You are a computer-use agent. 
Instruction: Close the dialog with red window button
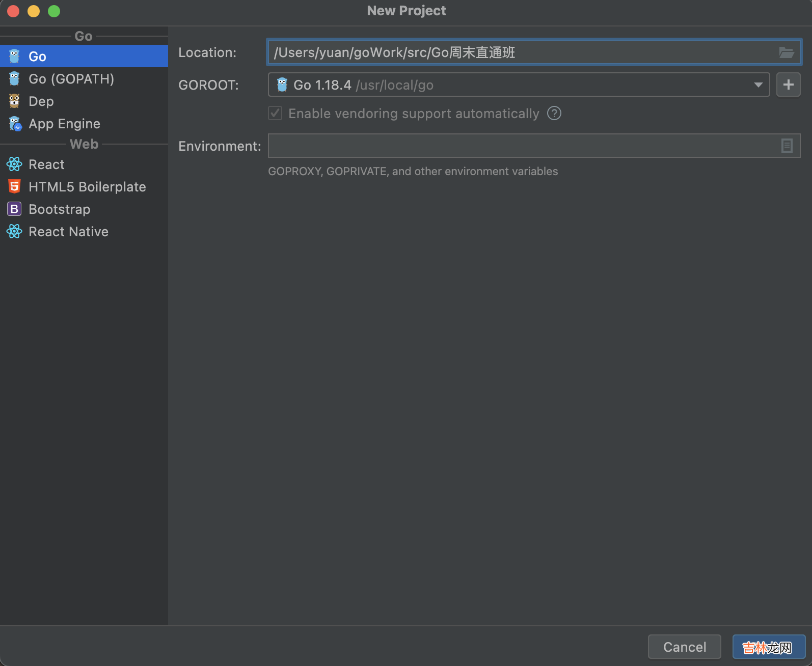pyautogui.click(x=13, y=11)
